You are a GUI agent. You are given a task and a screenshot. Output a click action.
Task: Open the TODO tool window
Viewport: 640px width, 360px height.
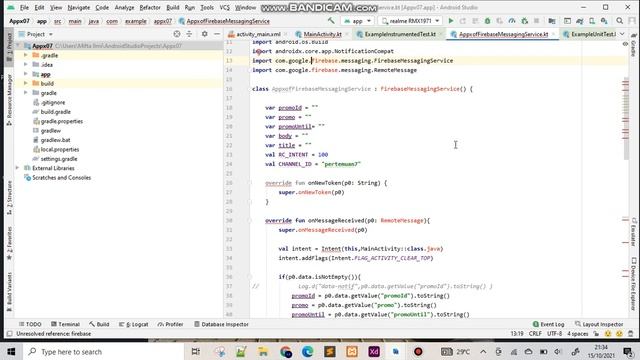(30, 324)
